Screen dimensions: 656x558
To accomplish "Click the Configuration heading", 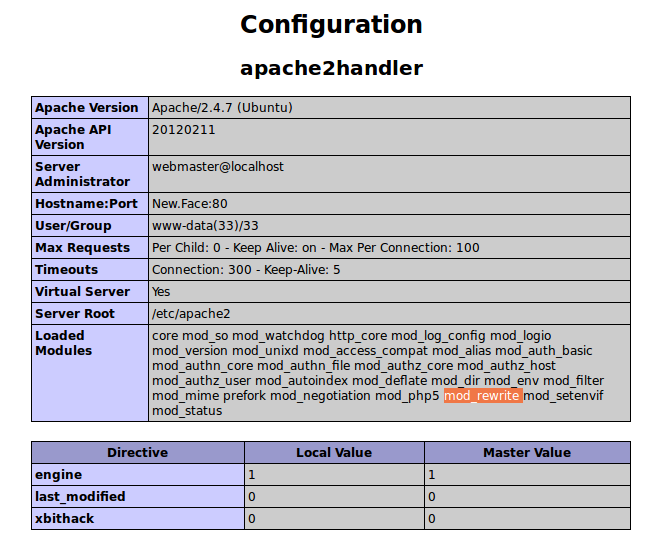I will [x=331, y=25].
